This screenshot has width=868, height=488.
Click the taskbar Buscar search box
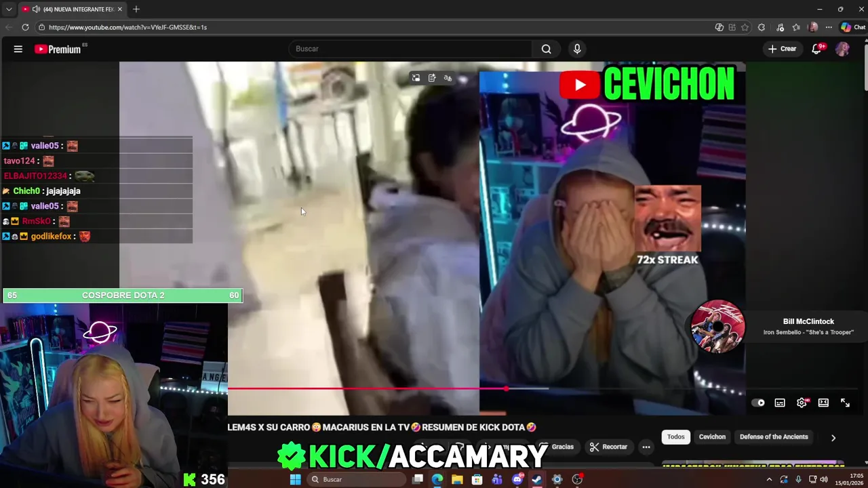[355, 479]
